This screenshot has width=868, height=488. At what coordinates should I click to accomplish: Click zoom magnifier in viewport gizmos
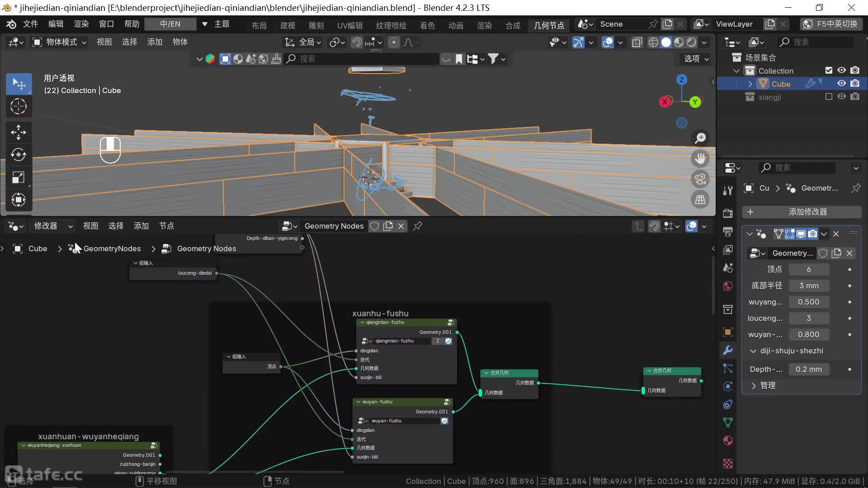point(700,138)
